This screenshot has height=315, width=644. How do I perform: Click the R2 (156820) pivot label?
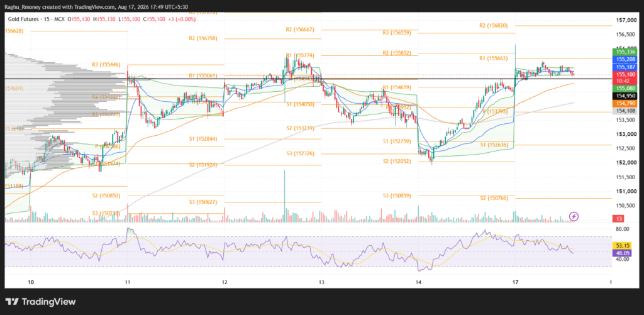click(495, 25)
